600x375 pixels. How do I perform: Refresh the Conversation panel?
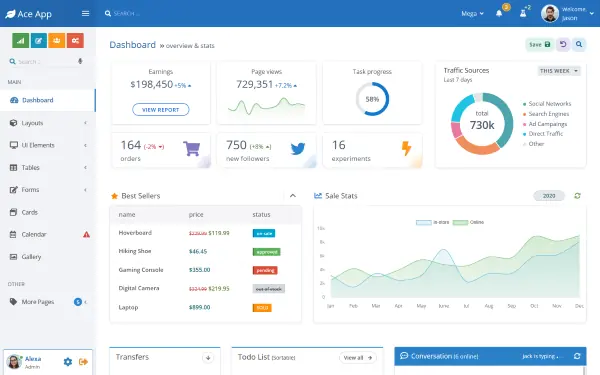[577, 356]
